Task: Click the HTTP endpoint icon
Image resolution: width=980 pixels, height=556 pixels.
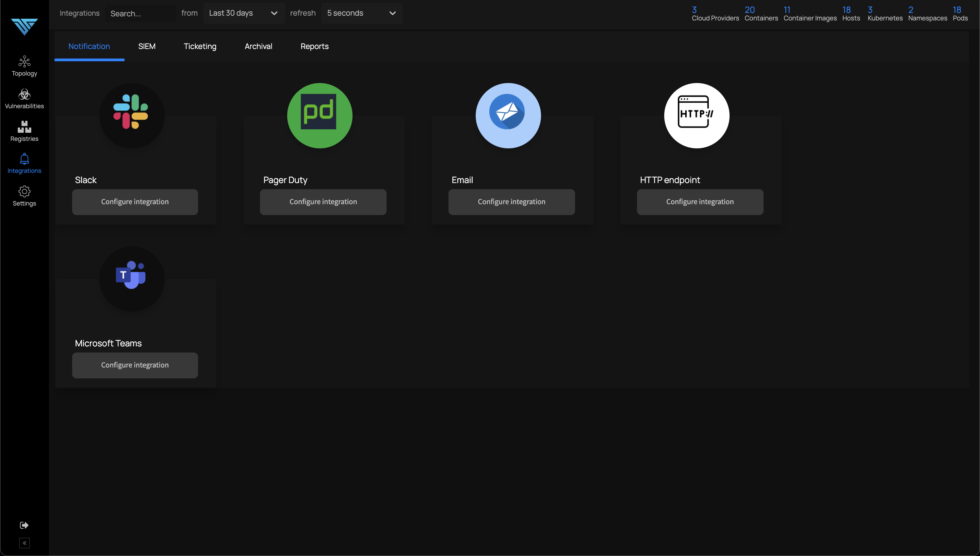Action: (x=696, y=112)
